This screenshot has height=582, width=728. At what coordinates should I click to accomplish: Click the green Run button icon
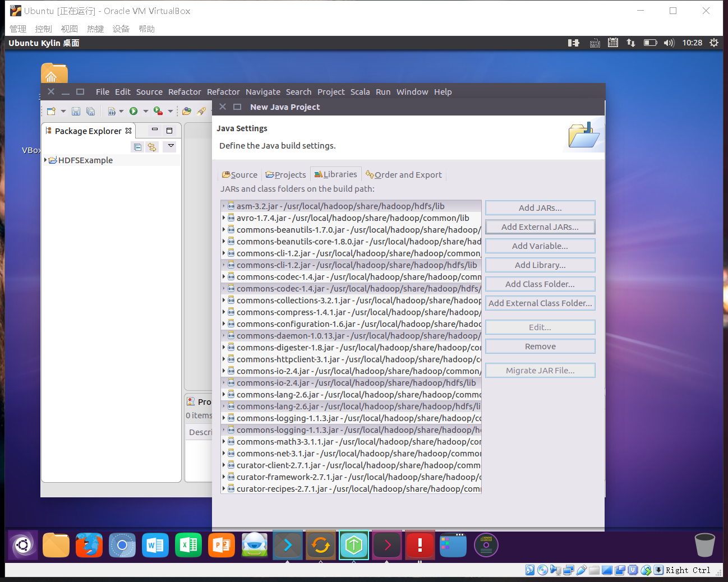[133, 111]
